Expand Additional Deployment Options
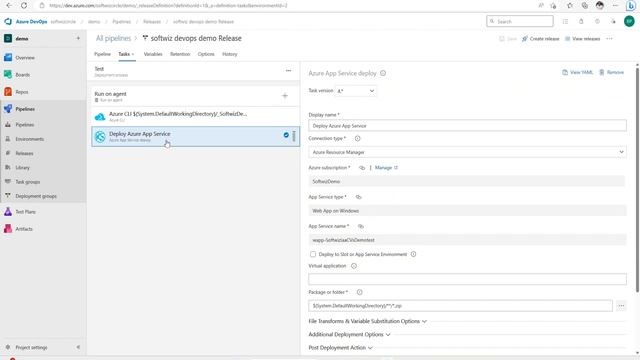640x360 pixels. (x=349, y=335)
